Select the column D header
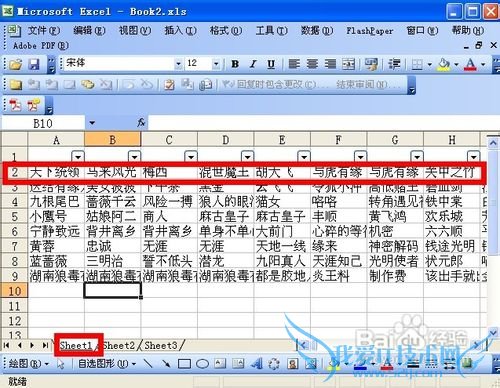The height and width of the screenshot is (388, 500). (x=226, y=140)
